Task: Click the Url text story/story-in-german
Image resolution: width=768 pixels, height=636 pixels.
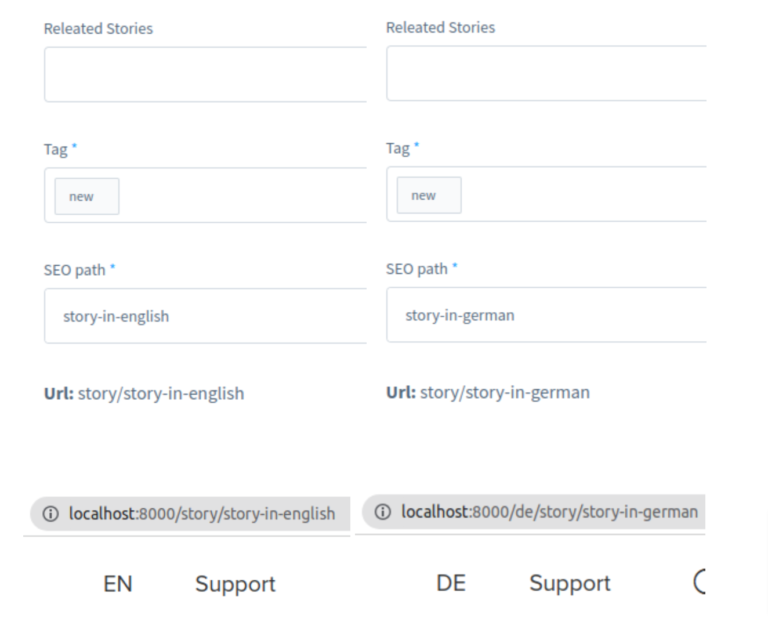Action: pyautogui.click(x=504, y=392)
